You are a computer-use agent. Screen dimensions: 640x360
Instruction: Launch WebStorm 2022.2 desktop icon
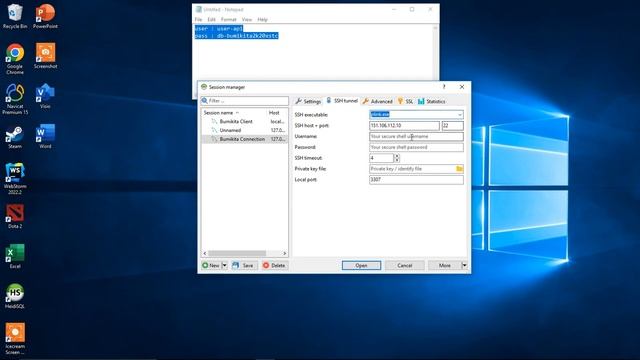pyautogui.click(x=15, y=178)
